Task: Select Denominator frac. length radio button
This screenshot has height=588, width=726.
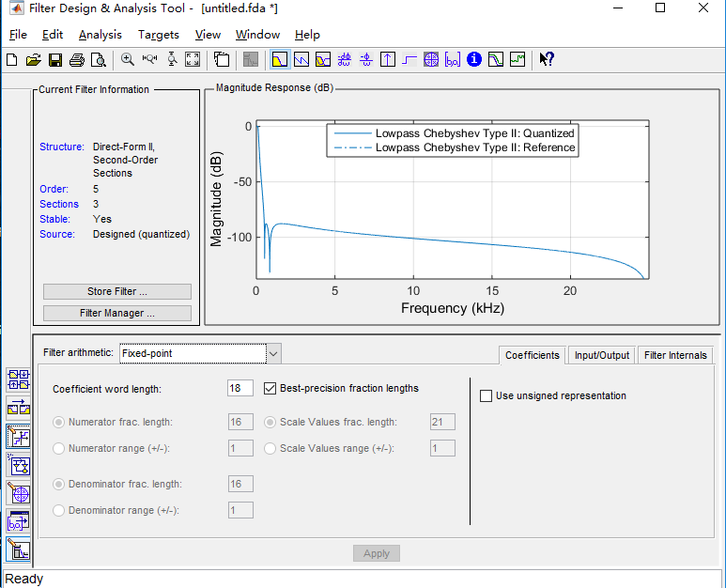Action: point(59,484)
